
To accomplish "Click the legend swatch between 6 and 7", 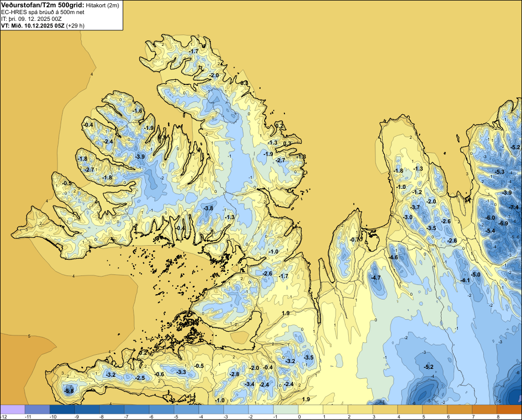I will point(460,409).
